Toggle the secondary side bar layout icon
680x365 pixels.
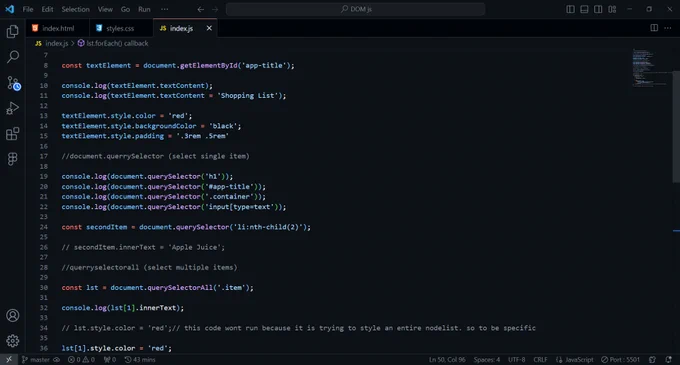598,9
